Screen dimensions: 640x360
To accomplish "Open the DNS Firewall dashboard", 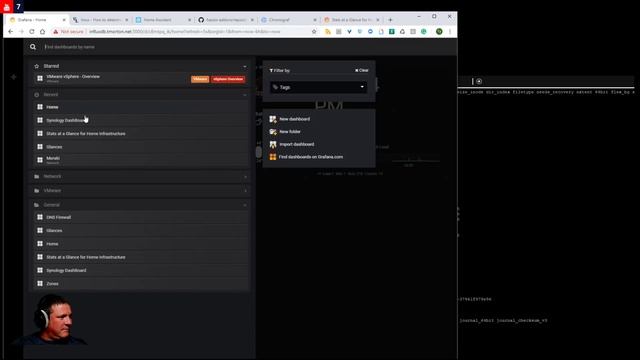I will click(141, 217).
